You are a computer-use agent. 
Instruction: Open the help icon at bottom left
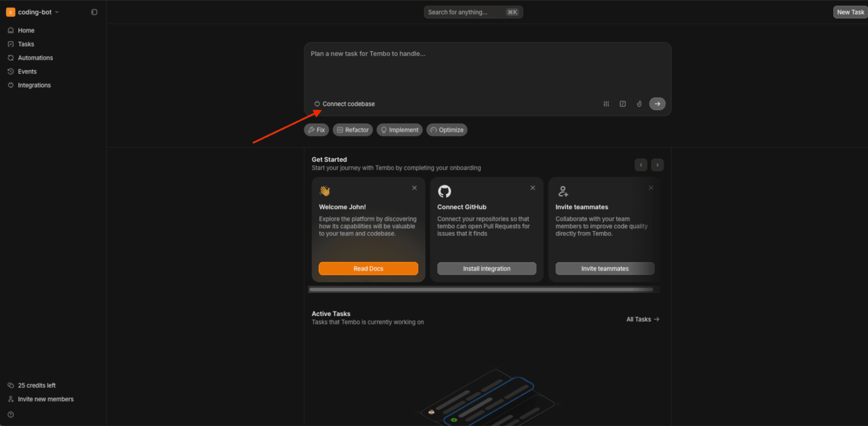(10, 414)
